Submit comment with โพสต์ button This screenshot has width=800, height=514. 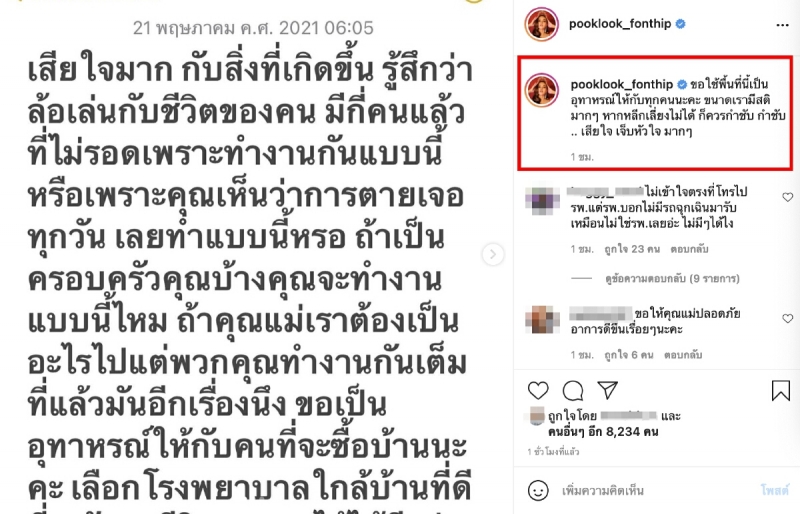tap(775, 491)
